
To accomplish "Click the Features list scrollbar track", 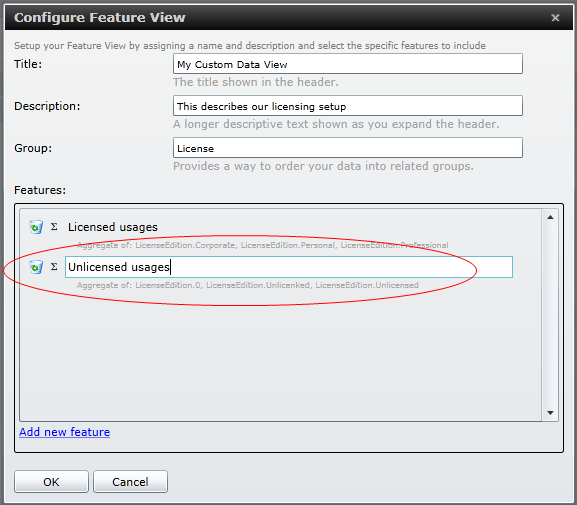I will (x=550, y=315).
